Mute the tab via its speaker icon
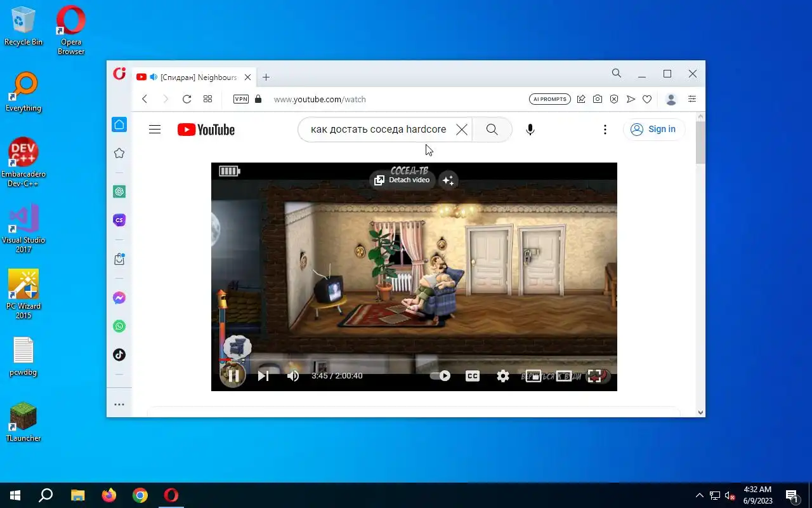This screenshot has width=812, height=508. click(x=154, y=77)
